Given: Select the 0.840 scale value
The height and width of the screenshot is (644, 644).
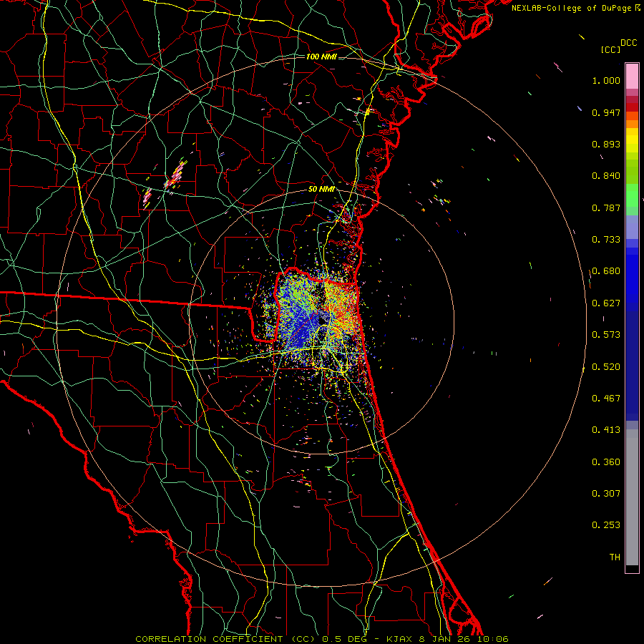Looking at the screenshot, I should point(606,176).
